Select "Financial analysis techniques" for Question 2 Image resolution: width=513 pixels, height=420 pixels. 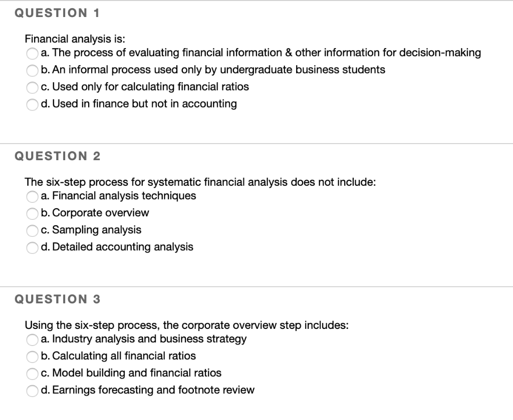tap(32, 197)
